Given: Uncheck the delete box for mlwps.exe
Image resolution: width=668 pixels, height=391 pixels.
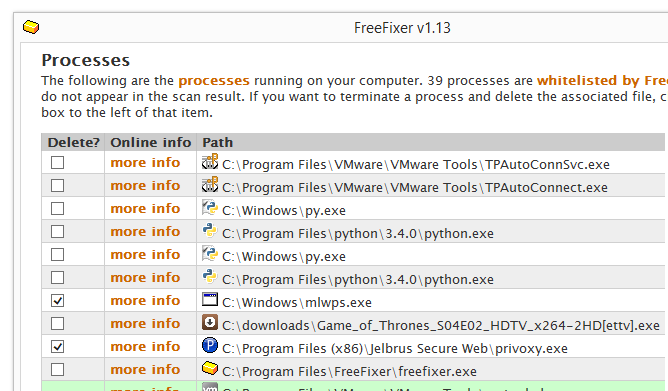Looking at the screenshot, I should point(58,301).
